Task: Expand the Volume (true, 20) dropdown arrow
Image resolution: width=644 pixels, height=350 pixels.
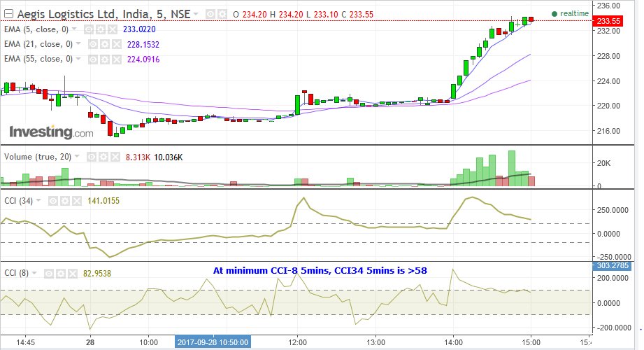Action: click(77, 157)
